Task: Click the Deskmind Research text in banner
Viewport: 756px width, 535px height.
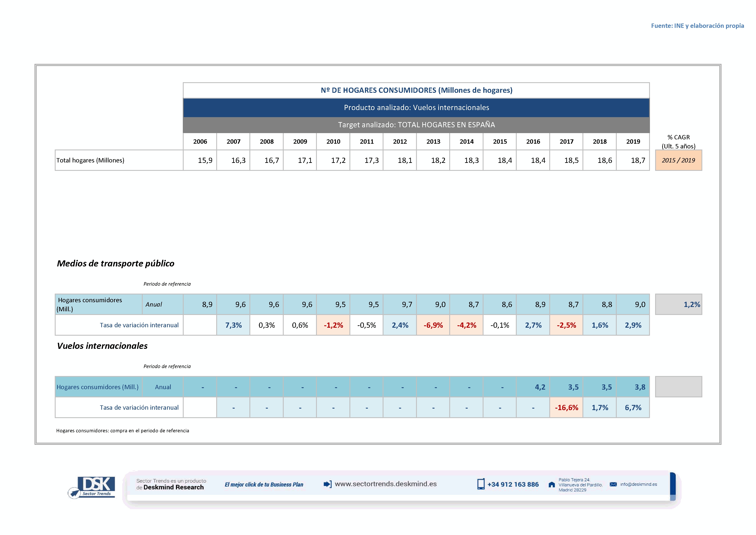Action: 174,487
